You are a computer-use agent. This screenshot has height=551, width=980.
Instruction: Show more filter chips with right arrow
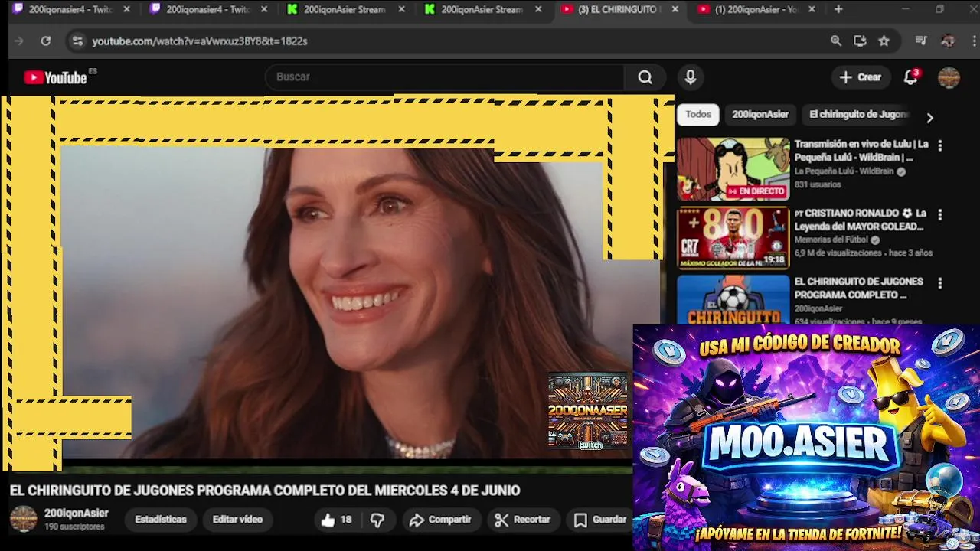coord(929,118)
